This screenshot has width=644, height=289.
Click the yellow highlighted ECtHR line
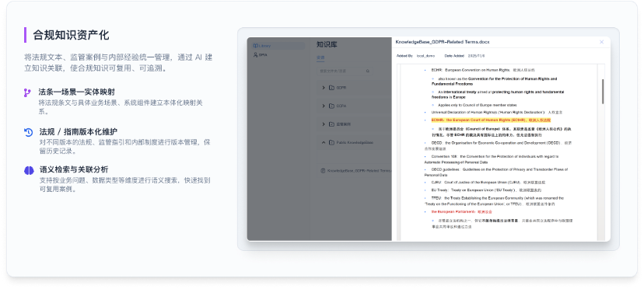click(491, 120)
